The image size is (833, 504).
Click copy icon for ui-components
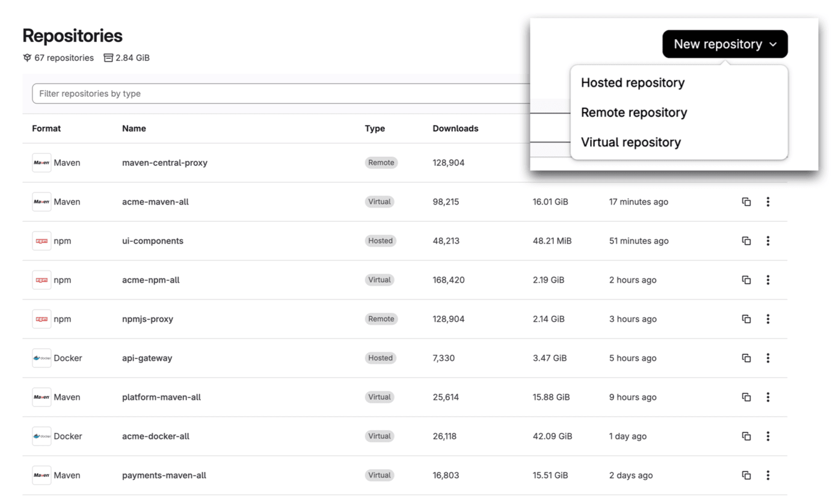(746, 241)
